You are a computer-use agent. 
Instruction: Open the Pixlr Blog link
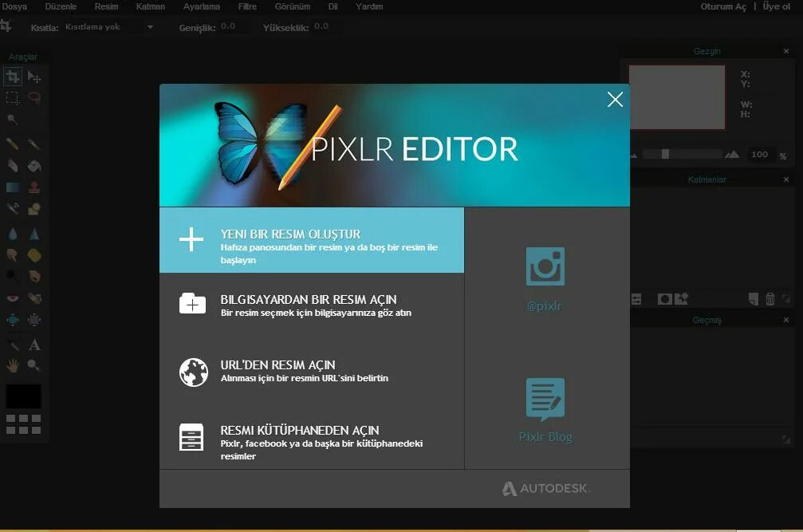coord(545,410)
